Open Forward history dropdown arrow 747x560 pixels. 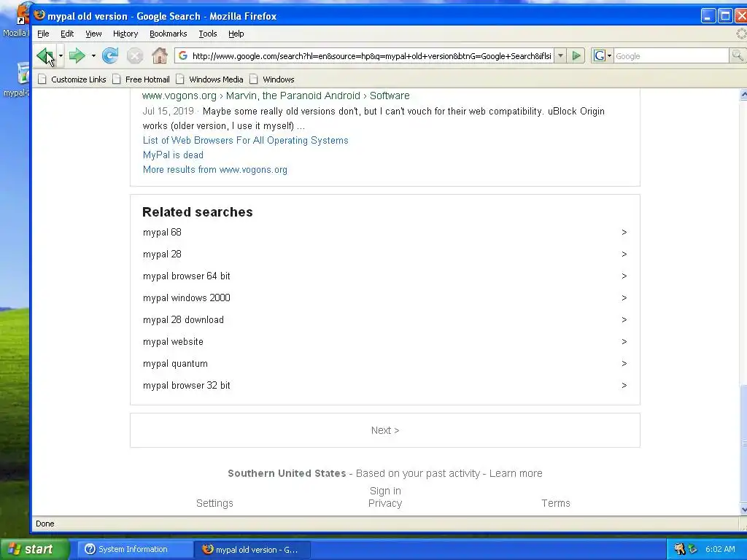point(93,55)
